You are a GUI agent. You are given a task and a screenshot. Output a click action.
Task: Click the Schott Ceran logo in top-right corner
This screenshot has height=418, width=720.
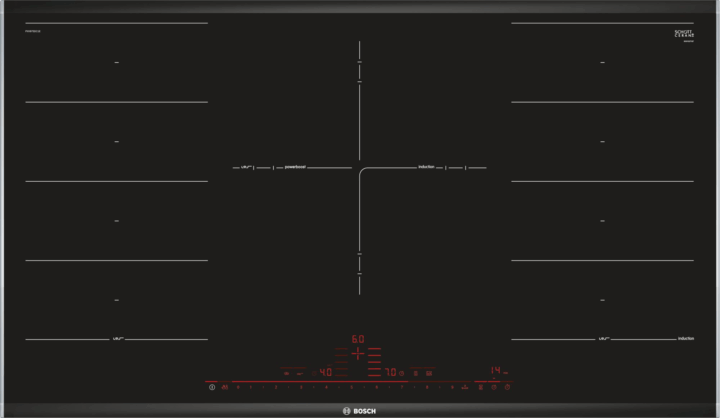[684, 36]
